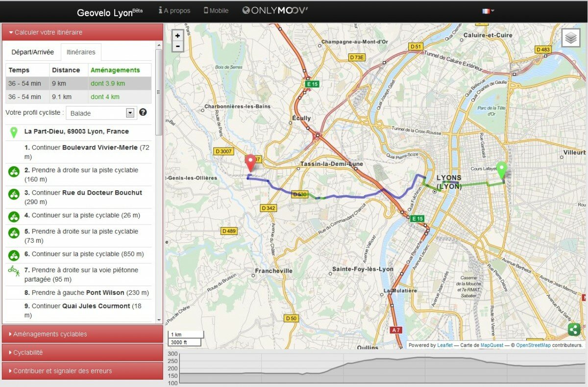Click bike icon beside step 2 piste cyclable
Viewport: 588px width, 387px height.
pyautogui.click(x=14, y=172)
